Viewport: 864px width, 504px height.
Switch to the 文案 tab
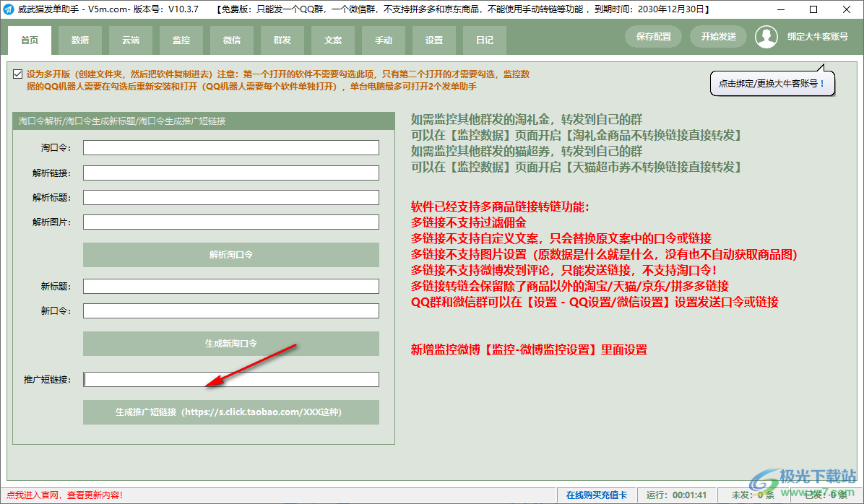point(333,40)
